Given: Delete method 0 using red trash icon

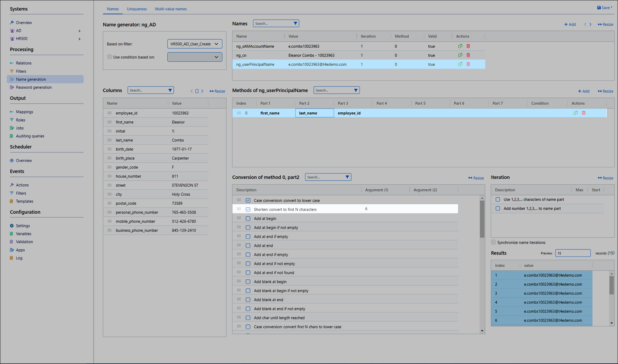Looking at the screenshot, I should point(584,113).
